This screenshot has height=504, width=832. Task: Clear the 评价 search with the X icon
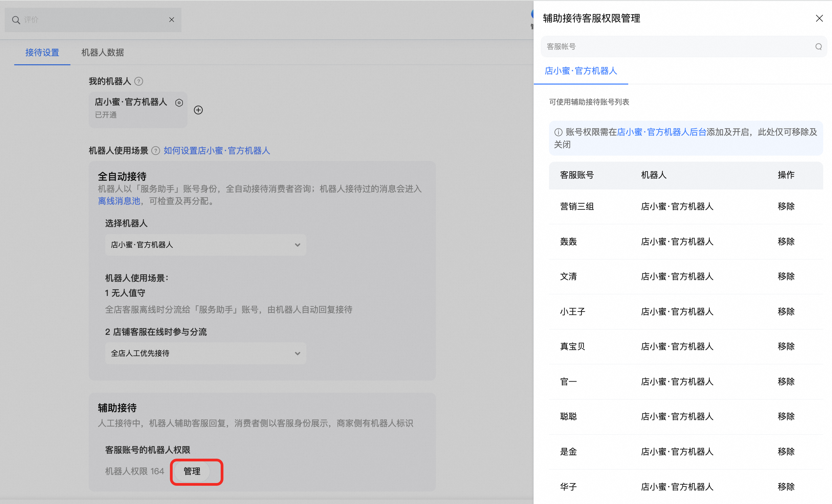coord(171,20)
